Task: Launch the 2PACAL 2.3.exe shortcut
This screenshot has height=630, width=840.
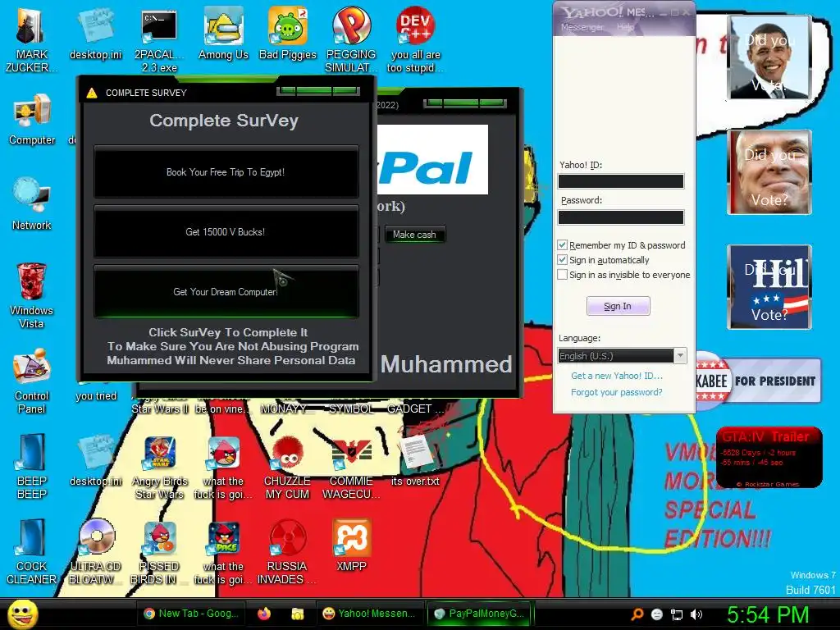Action: (159, 40)
